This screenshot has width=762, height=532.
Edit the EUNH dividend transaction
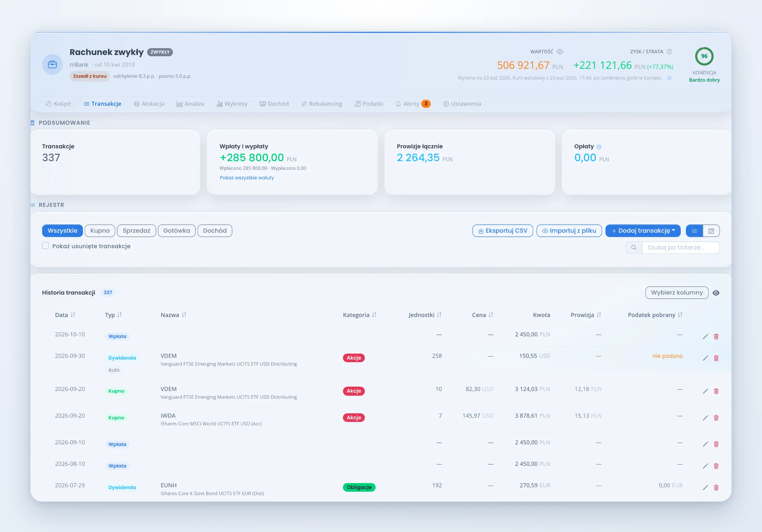705,488
